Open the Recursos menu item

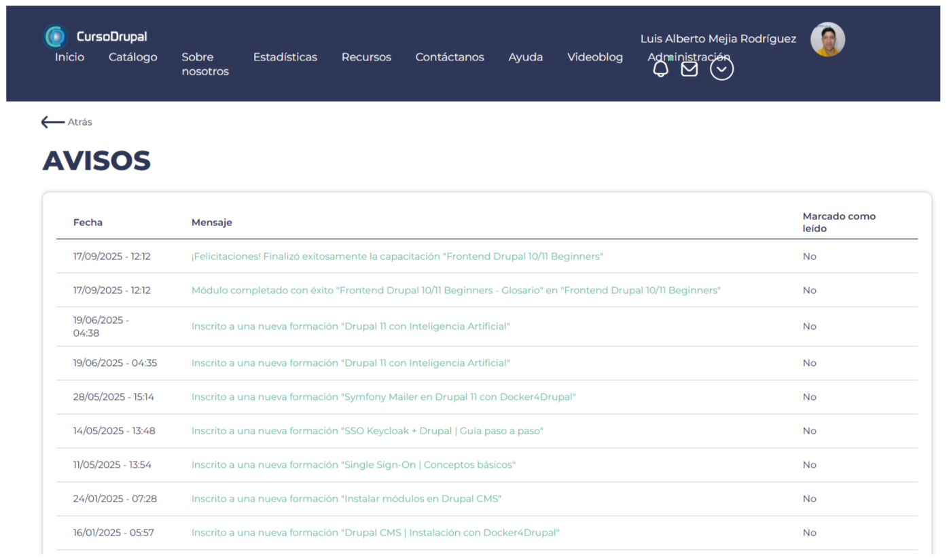coord(366,57)
